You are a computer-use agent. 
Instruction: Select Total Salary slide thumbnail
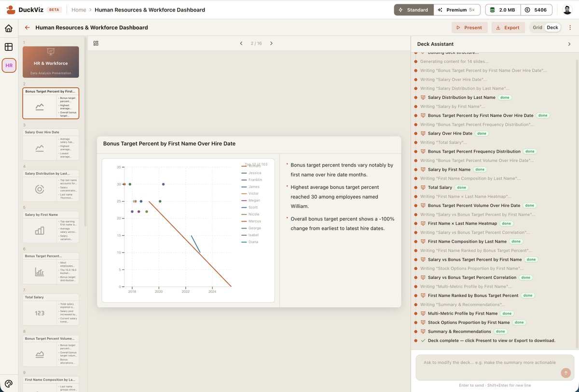[x=51, y=310]
